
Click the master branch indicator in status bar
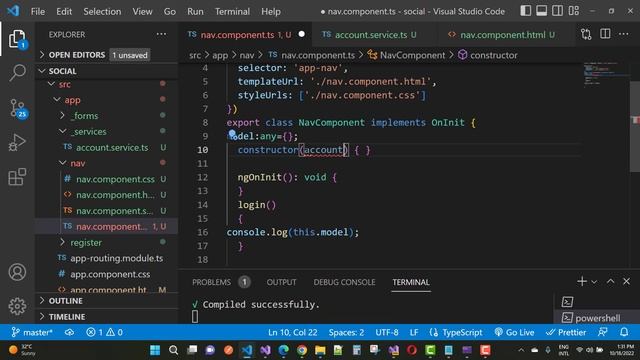click(32, 333)
